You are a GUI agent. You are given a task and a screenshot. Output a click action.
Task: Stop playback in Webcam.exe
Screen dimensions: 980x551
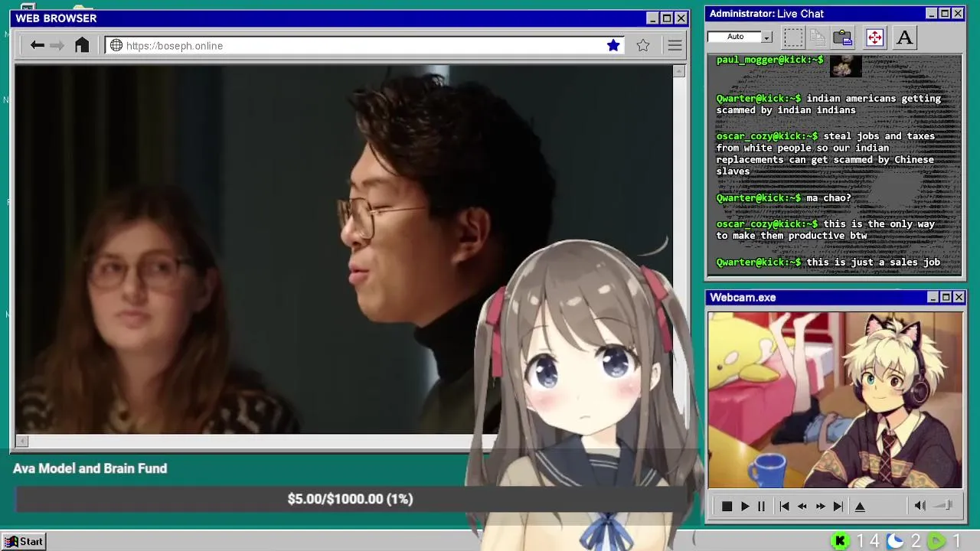coord(727,507)
